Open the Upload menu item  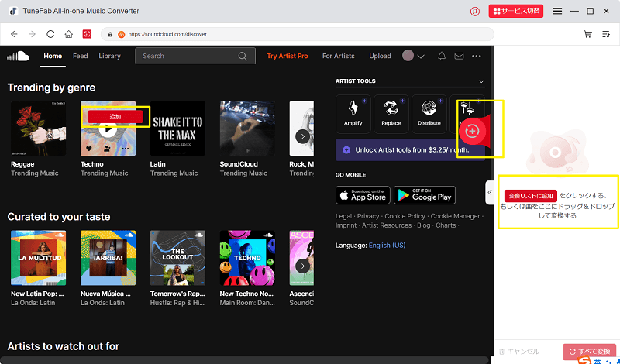pyautogui.click(x=380, y=56)
